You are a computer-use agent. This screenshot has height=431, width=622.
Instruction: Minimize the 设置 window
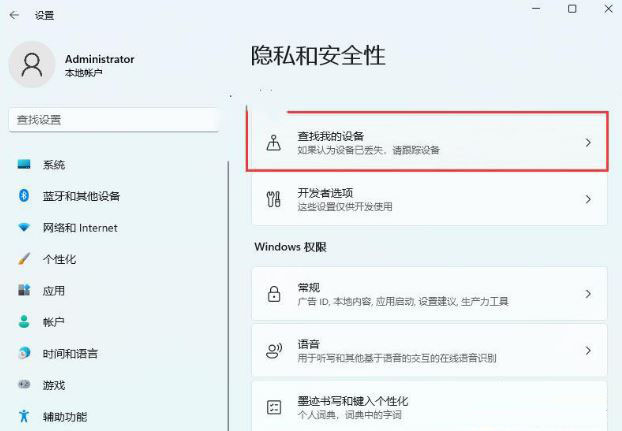tap(536, 9)
